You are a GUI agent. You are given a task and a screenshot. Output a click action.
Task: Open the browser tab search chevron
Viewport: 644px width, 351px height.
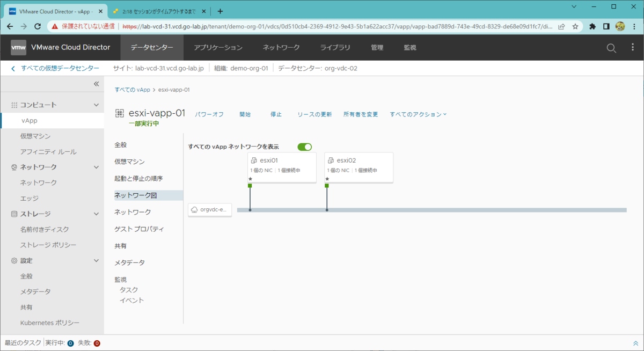(x=574, y=6)
